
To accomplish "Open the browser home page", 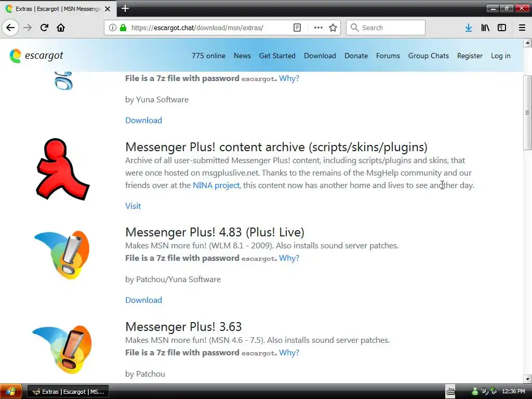I will click(61, 28).
